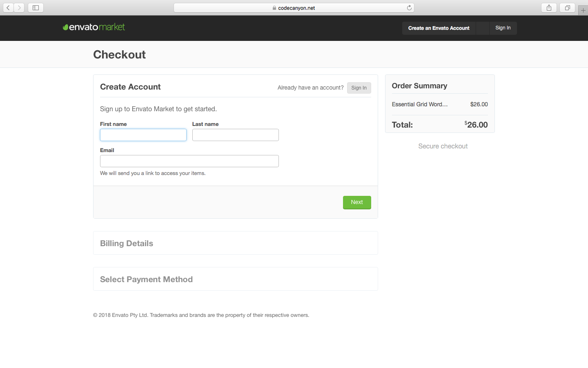
Task: Open the Essential Grid item in Order Summary
Action: [x=419, y=104]
